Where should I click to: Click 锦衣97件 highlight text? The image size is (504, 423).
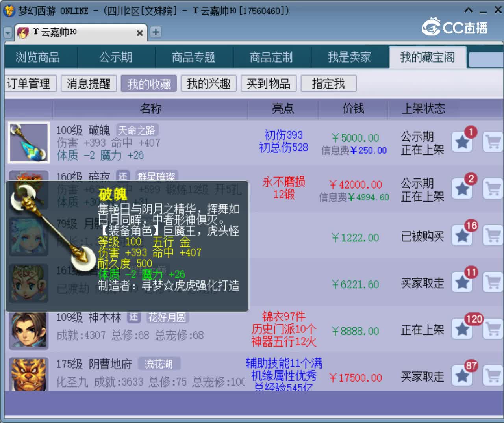(x=283, y=316)
